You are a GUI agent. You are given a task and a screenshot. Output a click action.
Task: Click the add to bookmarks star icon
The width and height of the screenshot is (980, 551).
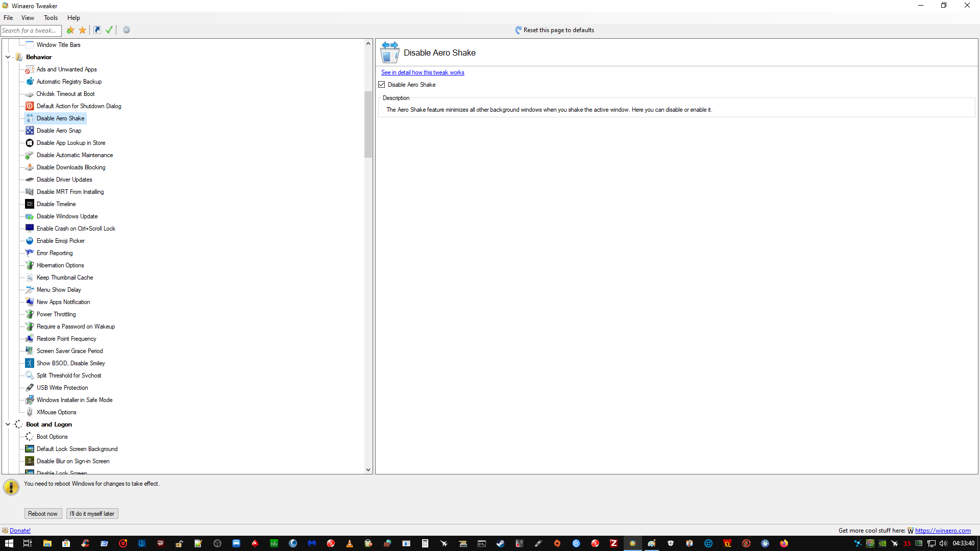70,30
